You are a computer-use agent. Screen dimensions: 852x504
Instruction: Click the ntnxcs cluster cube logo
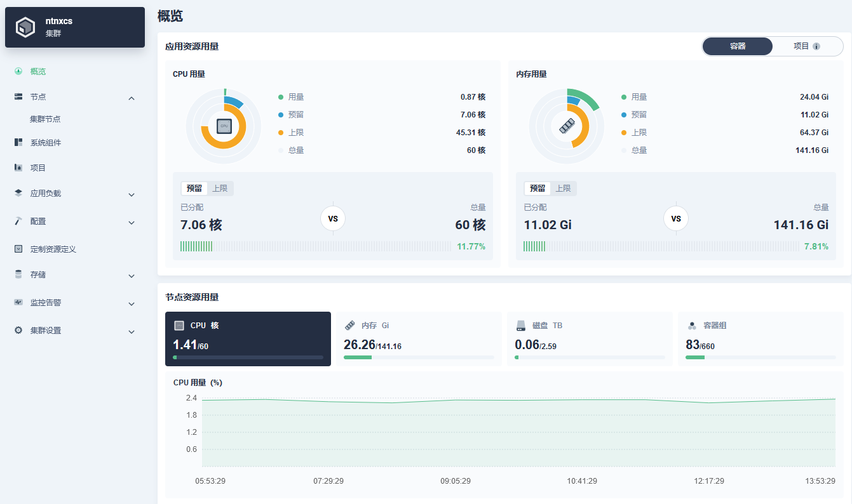click(x=25, y=27)
